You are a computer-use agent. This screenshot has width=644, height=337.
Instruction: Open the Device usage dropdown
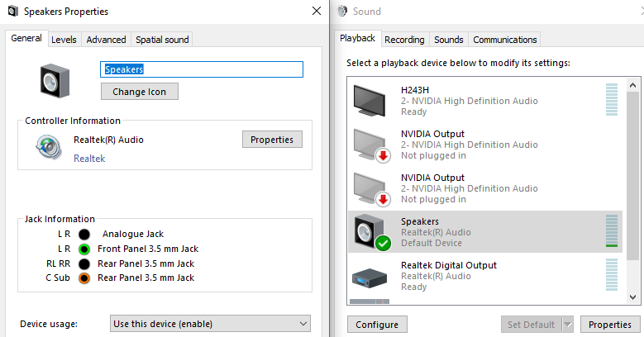click(x=210, y=324)
